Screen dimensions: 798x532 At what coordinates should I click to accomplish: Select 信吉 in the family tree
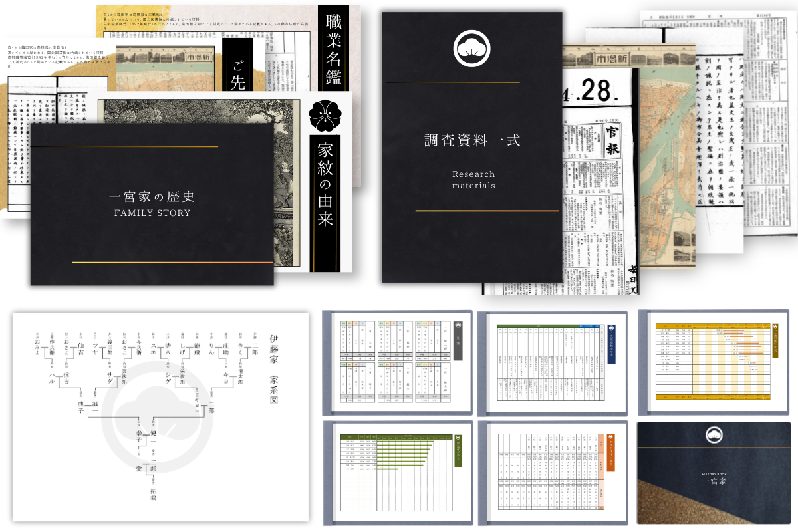pyautogui.click(x=66, y=378)
